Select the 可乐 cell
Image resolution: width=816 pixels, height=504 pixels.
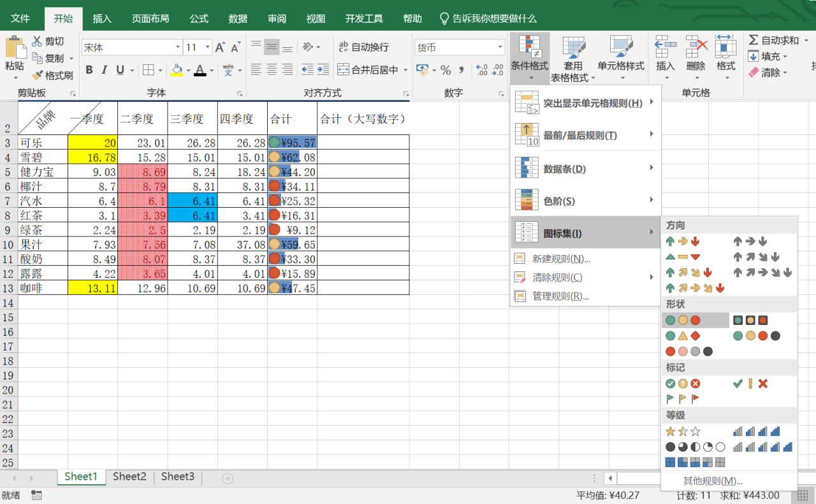42,142
